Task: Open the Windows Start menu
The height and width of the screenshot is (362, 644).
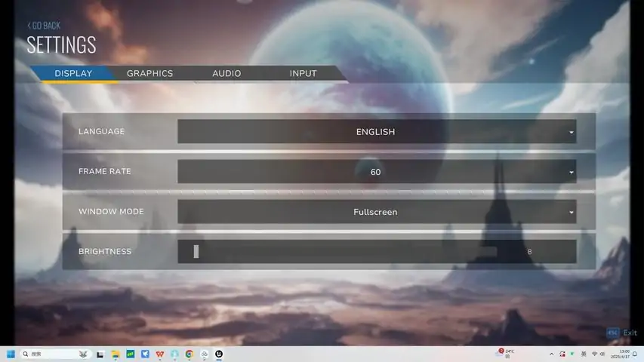Action: tap(11, 354)
